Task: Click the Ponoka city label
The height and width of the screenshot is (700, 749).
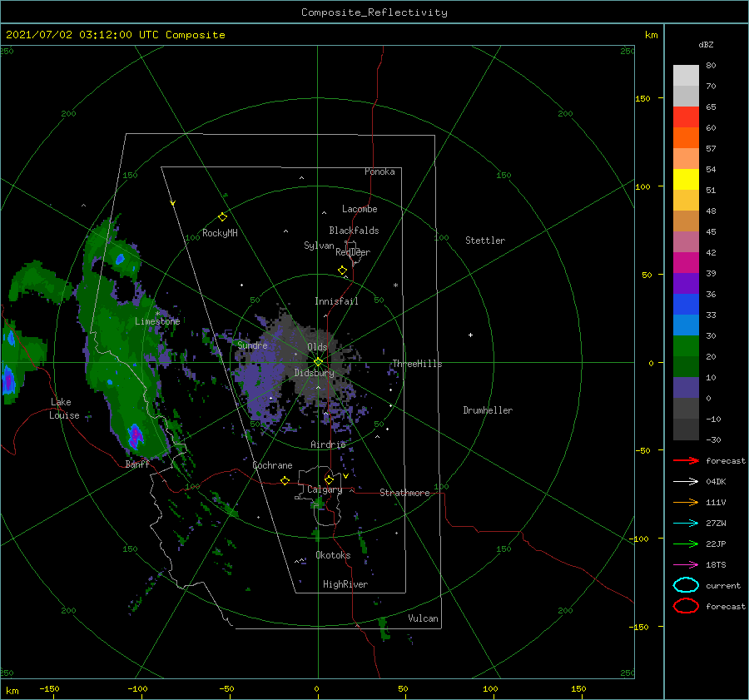Action: click(379, 171)
